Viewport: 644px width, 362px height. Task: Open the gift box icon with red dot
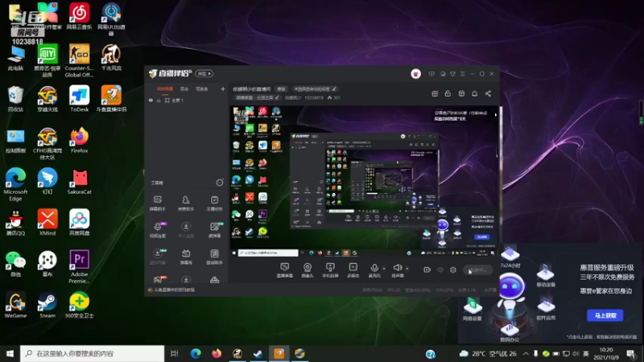click(x=435, y=93)
